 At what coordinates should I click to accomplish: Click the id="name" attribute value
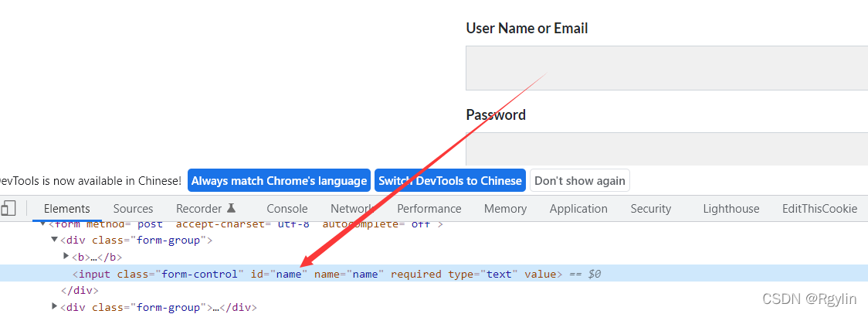tap(288, 274)
